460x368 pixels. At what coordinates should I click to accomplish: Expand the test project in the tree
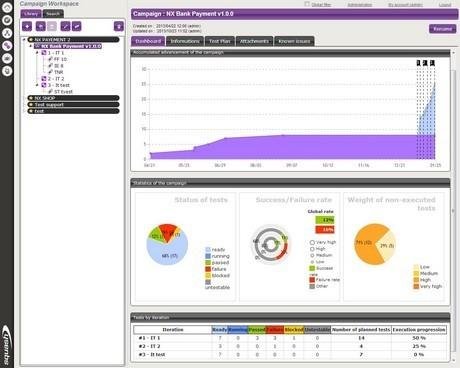point(24,111)
